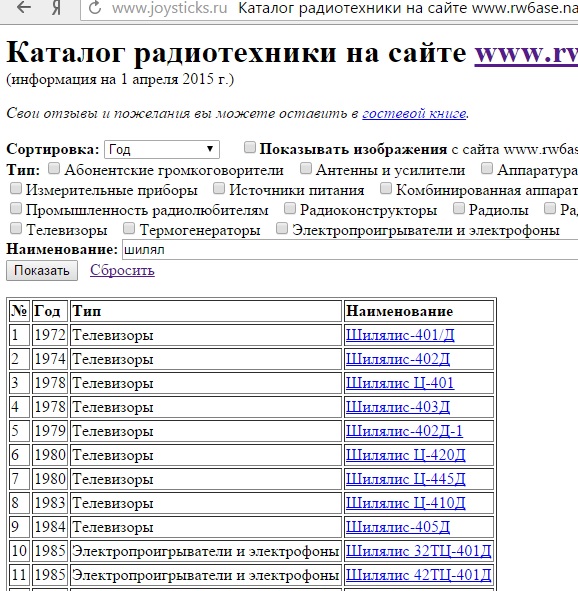Click the Yandex 'Я' home icon
This screenshot has height=591, width=578.
pos(56,8)
